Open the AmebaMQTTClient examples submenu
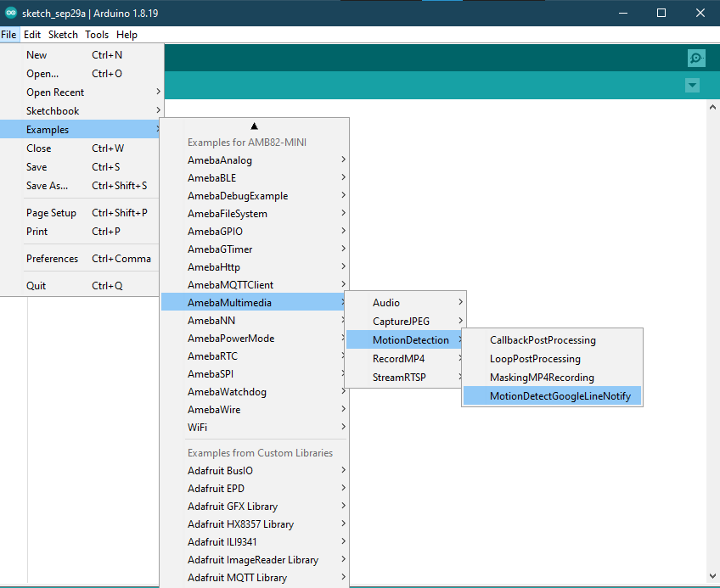 pos(255,284)
